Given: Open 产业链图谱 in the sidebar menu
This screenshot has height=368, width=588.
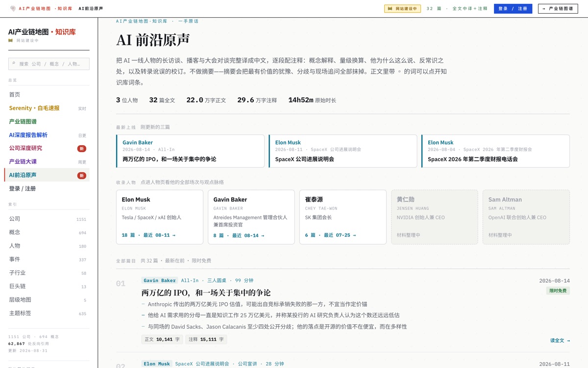Looking at the screenshot, I should tap(47, 122).
